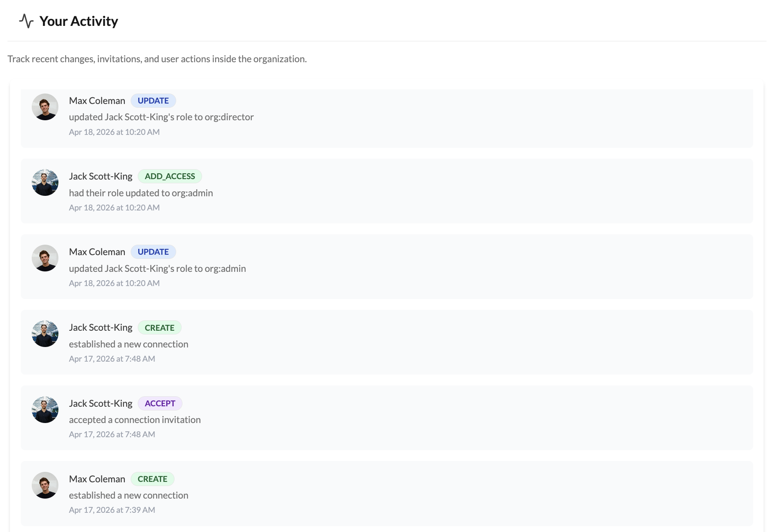Click the UPDATE badge on the org:director entry

point(153,101)
